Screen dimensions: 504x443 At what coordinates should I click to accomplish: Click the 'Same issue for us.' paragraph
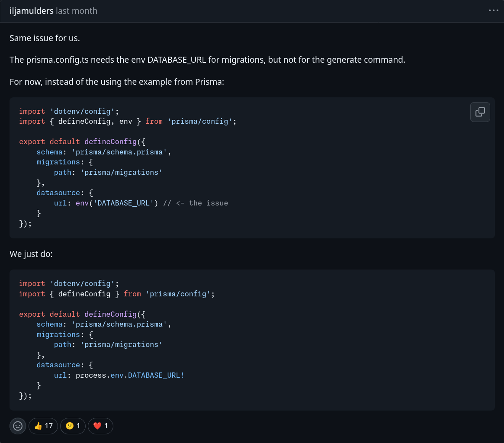(x=45, y=38)
